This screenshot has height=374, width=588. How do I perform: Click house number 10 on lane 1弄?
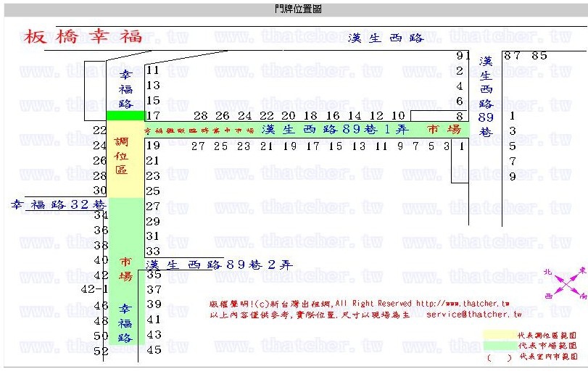click(398, 116)
